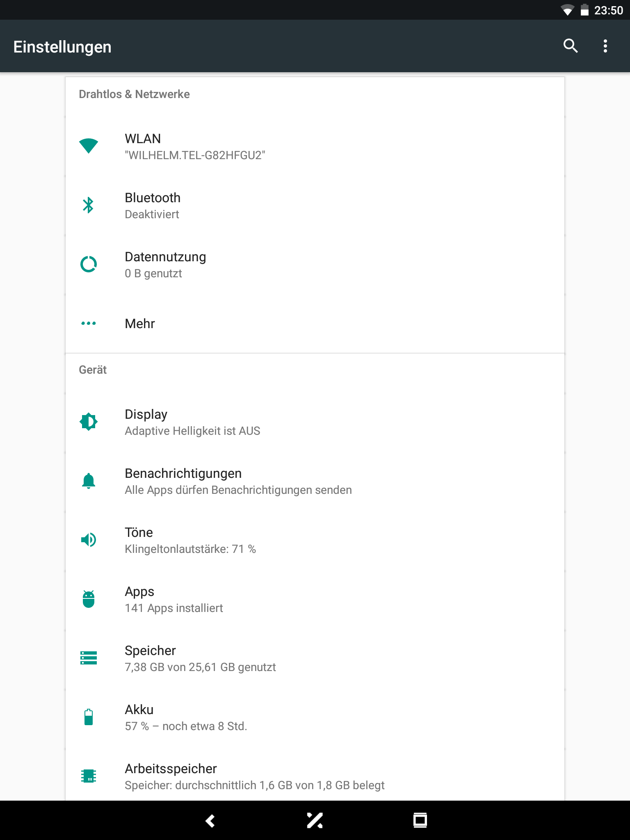Tap the Arbeitsspeicher memory chip icon
Image resolution: width=630 pixels, height=840 pixels.
89,776
